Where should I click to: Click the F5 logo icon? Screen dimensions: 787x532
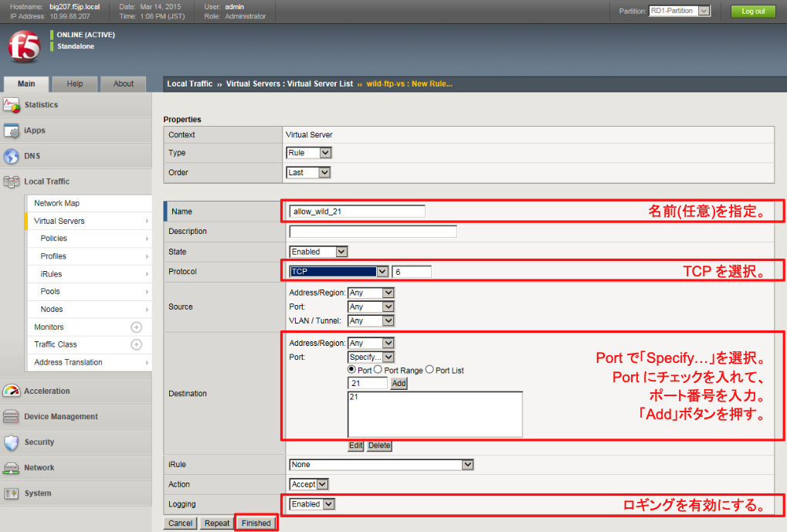[x=24, y=46]
